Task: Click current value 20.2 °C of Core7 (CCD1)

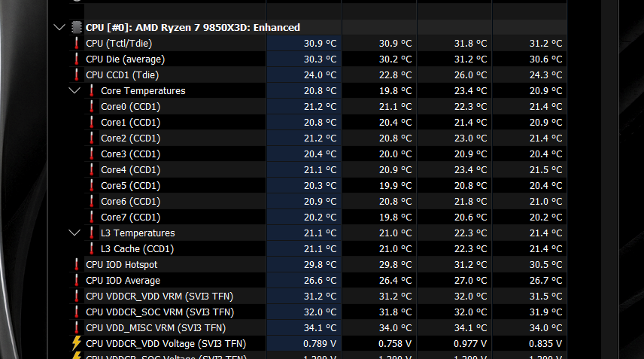Action: [x=320, y=218]
